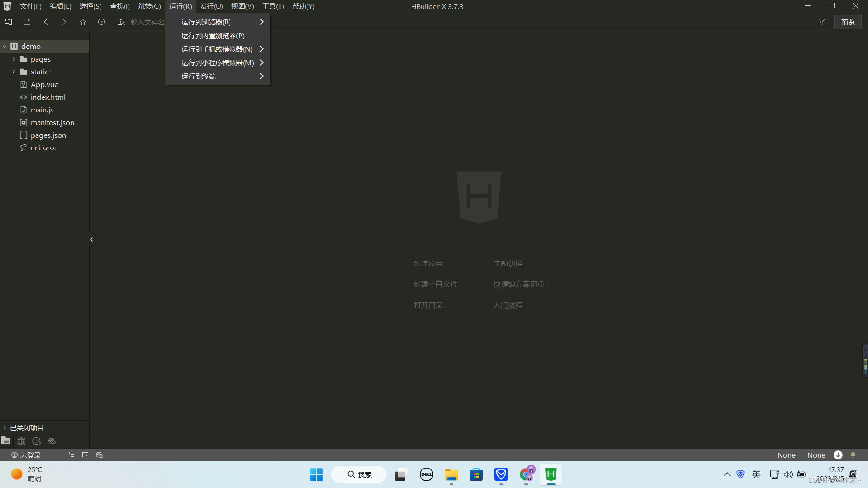Click the outline list icon in status bar
The height and width of the screenshot is (488, 868).
(72, 455)
